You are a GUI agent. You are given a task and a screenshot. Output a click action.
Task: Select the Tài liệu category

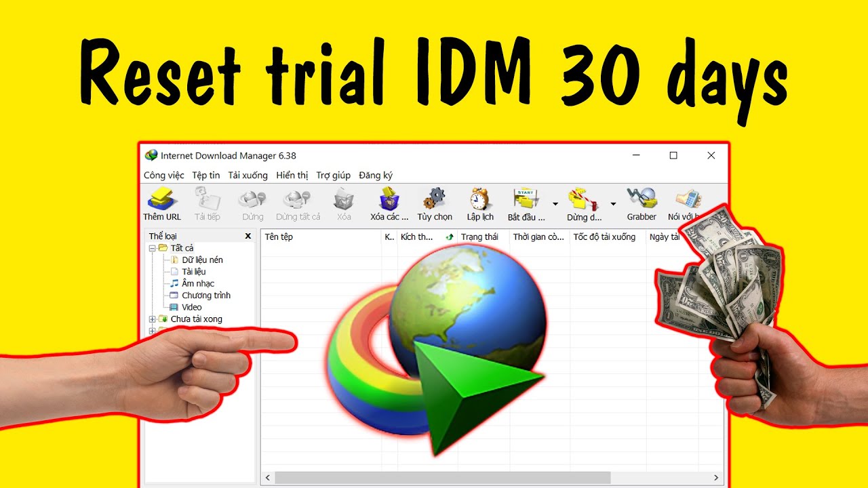tap(194, 272)
